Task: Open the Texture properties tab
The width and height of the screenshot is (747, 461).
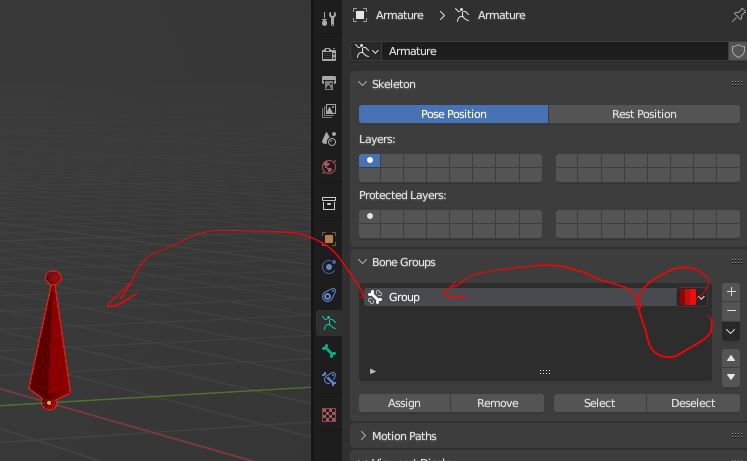Action: [329, 414]
